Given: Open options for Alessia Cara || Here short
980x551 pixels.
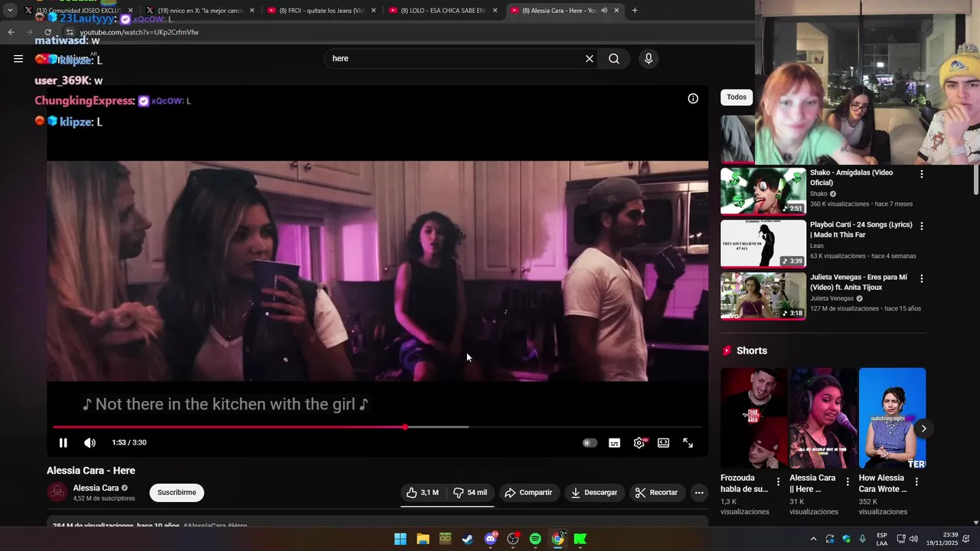Looking at the screenshot, I should click(x=848, y=481).
